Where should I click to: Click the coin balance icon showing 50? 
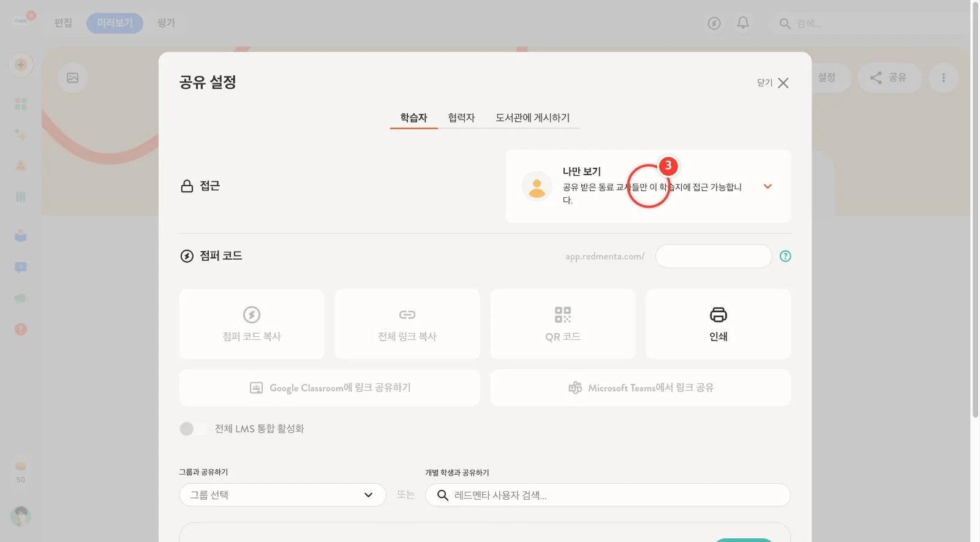pos(21,466)
